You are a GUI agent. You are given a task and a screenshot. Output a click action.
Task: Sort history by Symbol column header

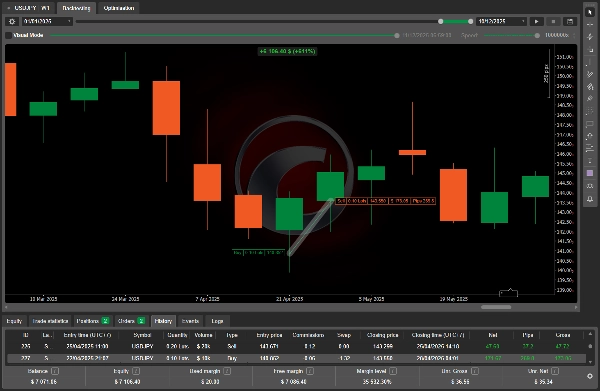pos(142,335)
